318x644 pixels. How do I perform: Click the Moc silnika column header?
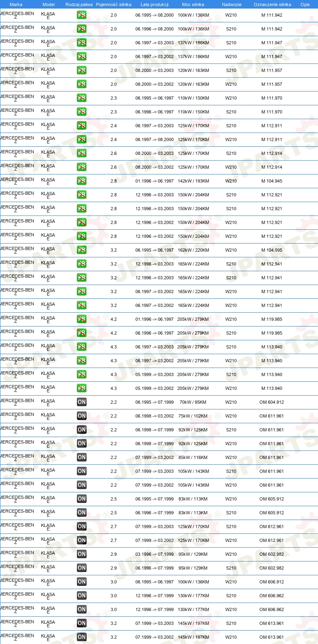(193, 4)
